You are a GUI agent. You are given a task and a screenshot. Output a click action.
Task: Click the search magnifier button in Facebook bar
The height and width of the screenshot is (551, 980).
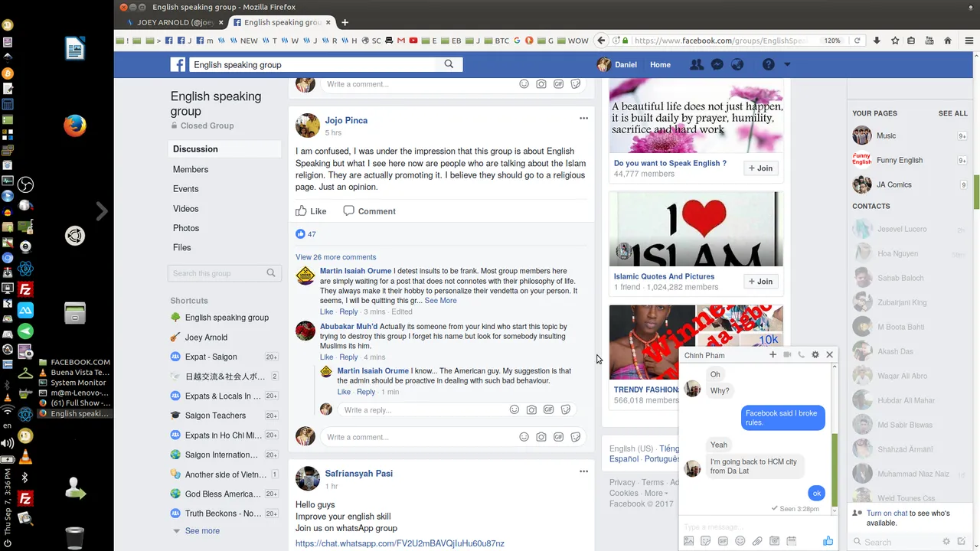coord(449,64)
